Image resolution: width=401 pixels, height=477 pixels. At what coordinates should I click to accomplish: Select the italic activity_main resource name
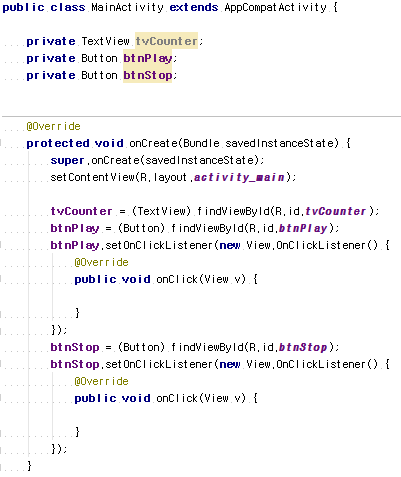tap(239, 177)
